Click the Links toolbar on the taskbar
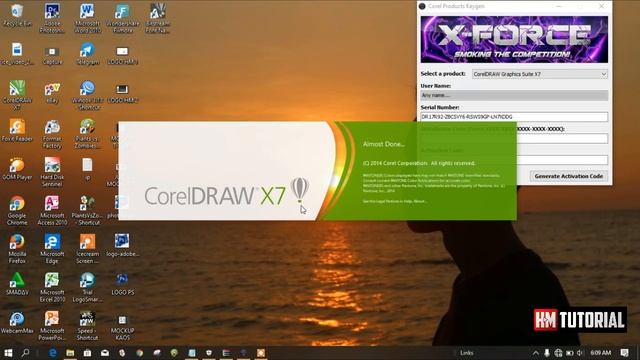 [x=467, y=353]
